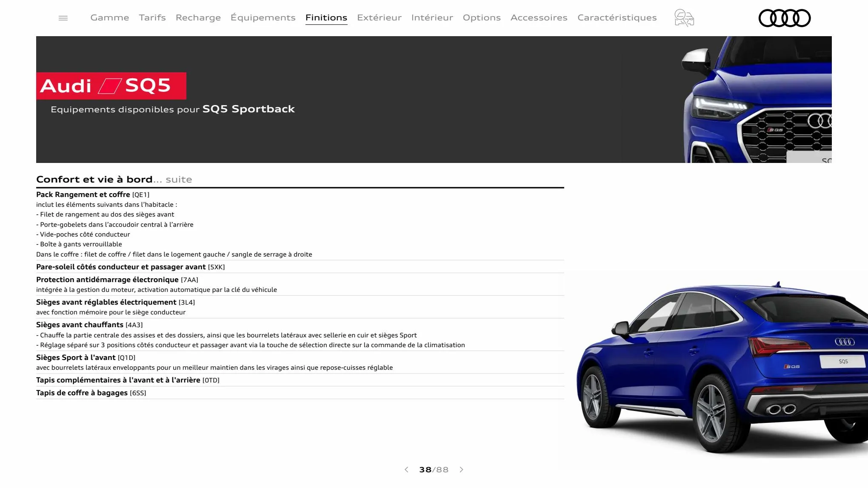The image size is (868, 488).
Task: Click 'Réglage séparé sur 3 positions' line
Action: point(251,345)
